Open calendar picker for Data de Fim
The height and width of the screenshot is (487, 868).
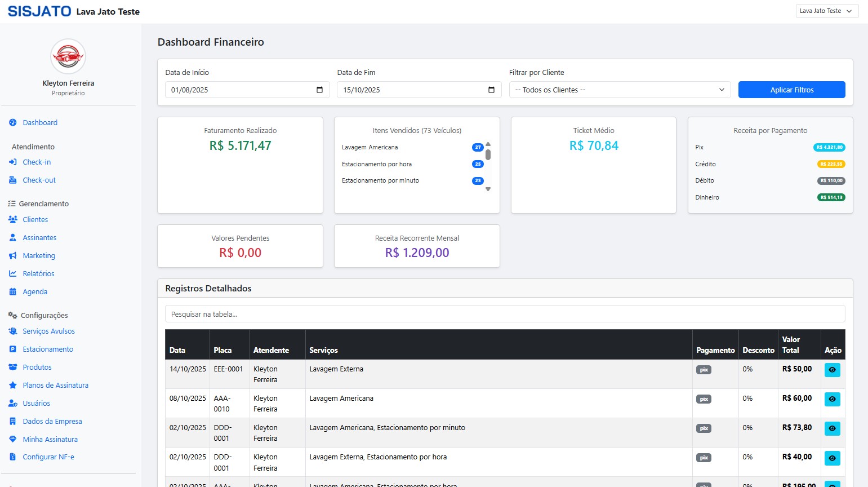click(491, 90)
